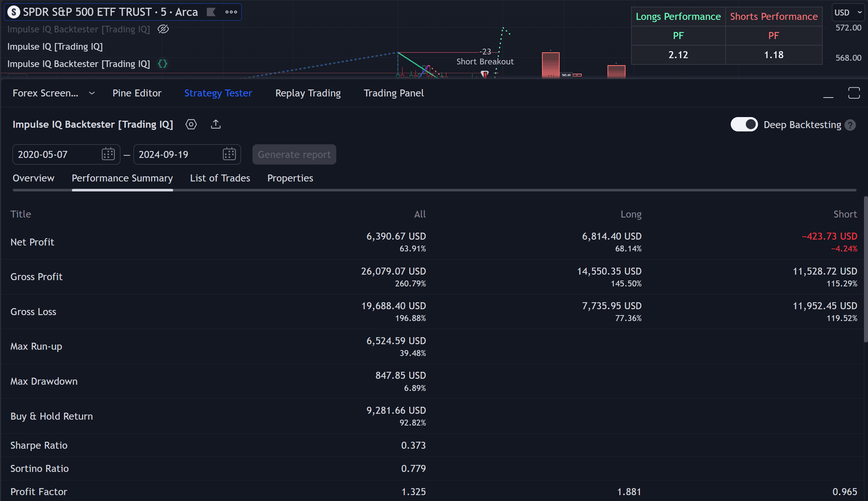
Task: Expand the Forex Screener dropdown chevron
Action: click(92, 94)
